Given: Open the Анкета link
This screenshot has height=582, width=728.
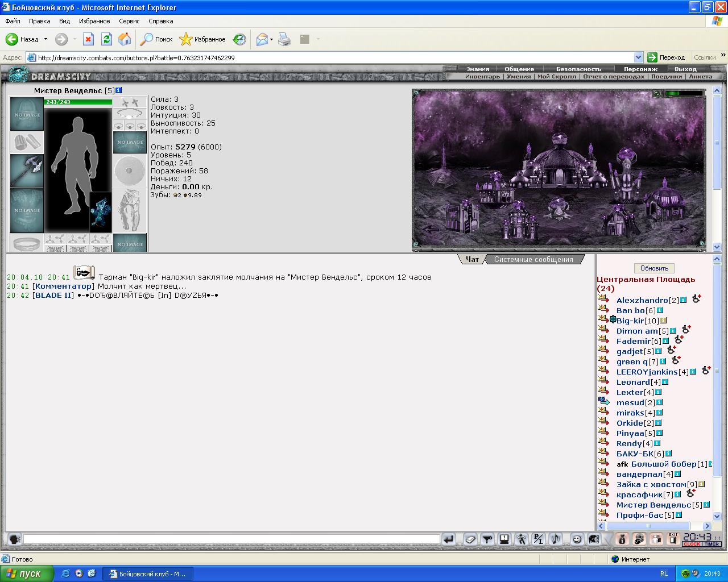Looking at the screenshot, I should 700,76.
